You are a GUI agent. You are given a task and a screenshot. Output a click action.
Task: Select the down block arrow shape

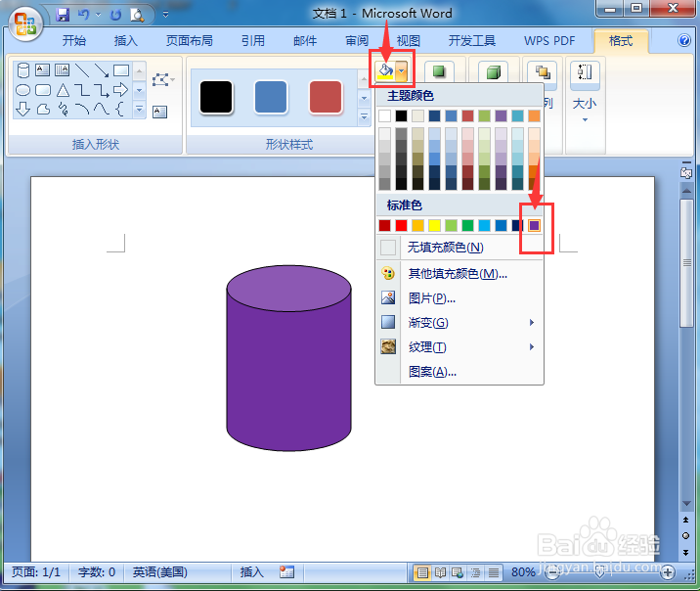[23, 109]
